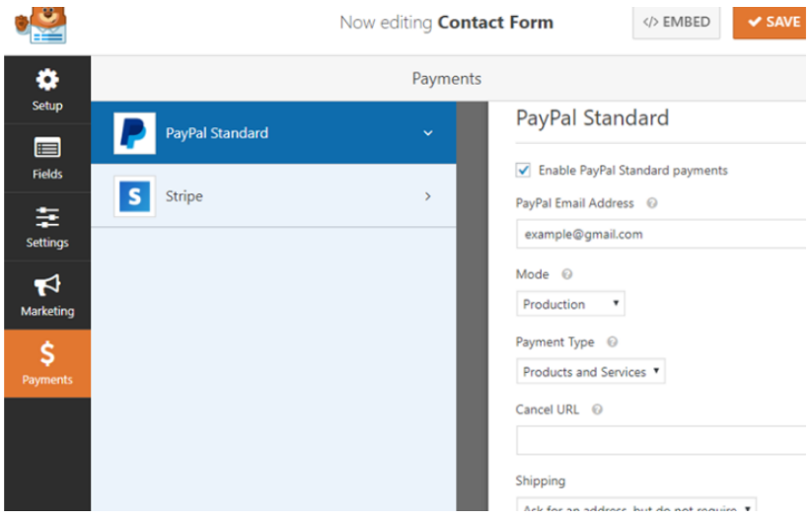This screenshot has height=521, width=812.
Task: Open the Mode Production dropdown
Action: tap(570, 304)
